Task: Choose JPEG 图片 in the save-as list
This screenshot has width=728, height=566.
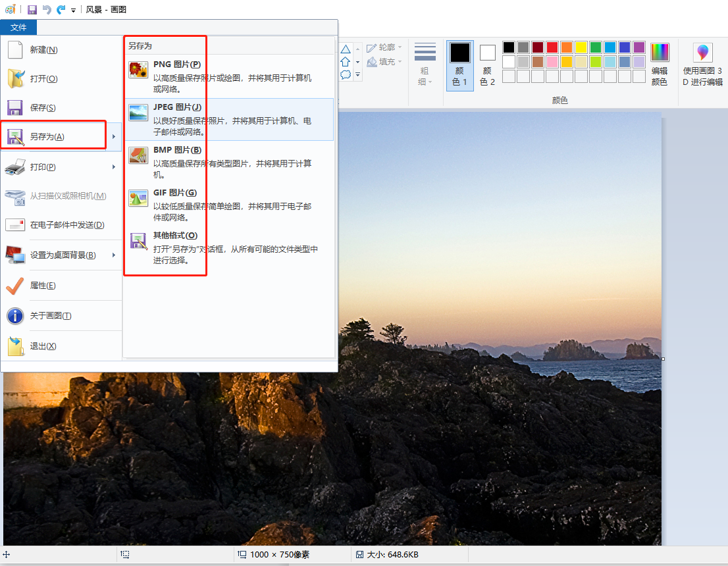Action: (x=229, y=119)
